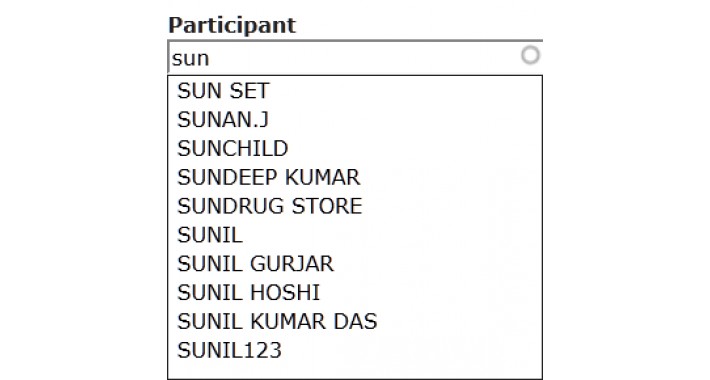The height and width of the screenshot is (380, 710).
Task: Select the SUNDEEP KUMAR suggestion
Action: 355,178
